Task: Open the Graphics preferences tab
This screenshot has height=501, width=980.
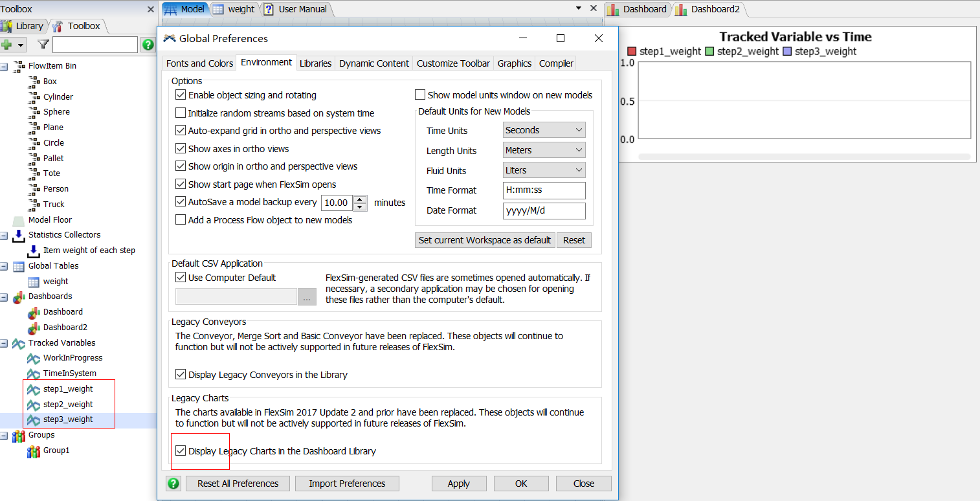Action: [x=514, y=63]
